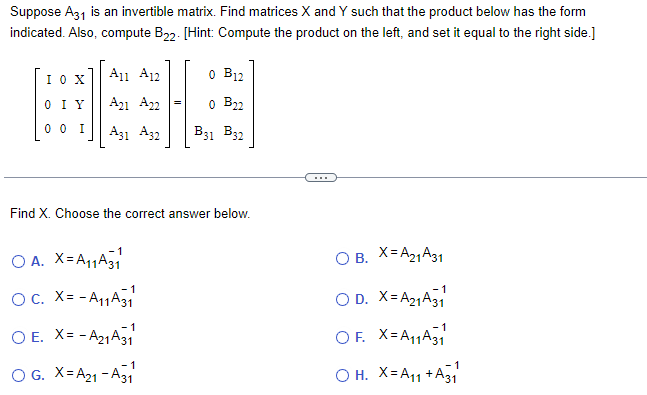Click the B12 B22 result matrix
647x395 pixels.
click(219, 104)
